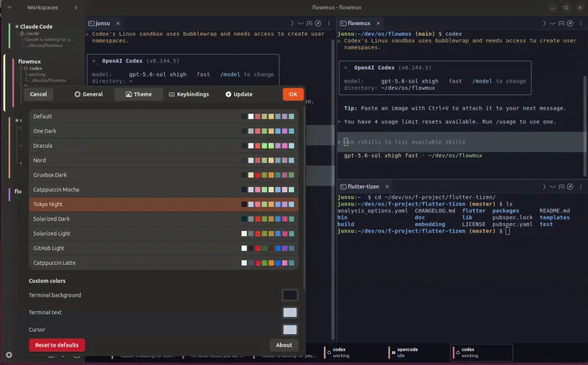Screen dimensions: 588x365
Task: Close the flowmux terminal tab
Action: click(x=378, y=24)
